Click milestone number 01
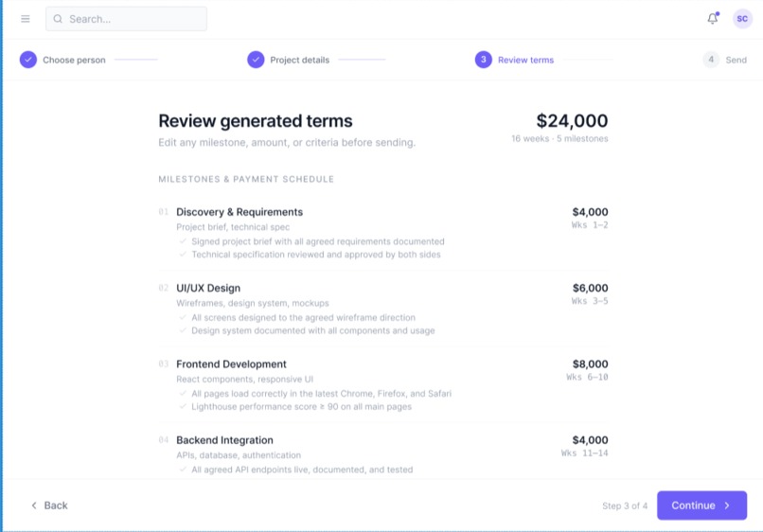 click(x=164, y=212)
